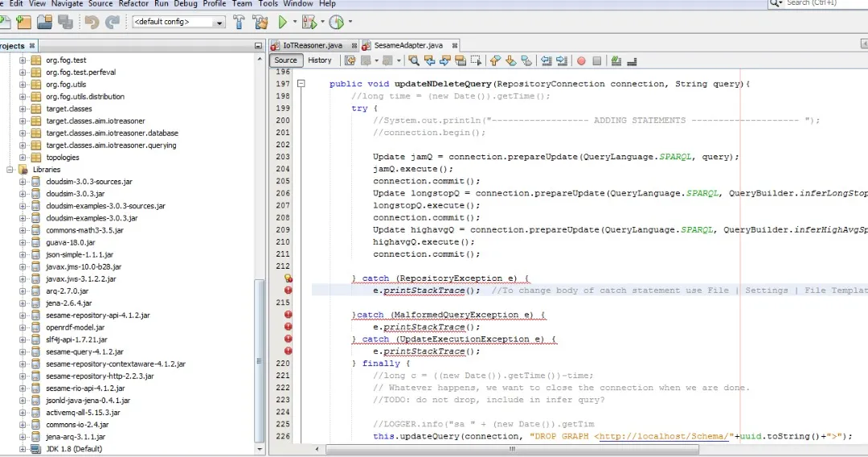The width and height of the screenshot is (868, 457).
Task: Toggle Rectangular Selection in editor toolbar
Action: pyautogui.click(x=476, y=60)
